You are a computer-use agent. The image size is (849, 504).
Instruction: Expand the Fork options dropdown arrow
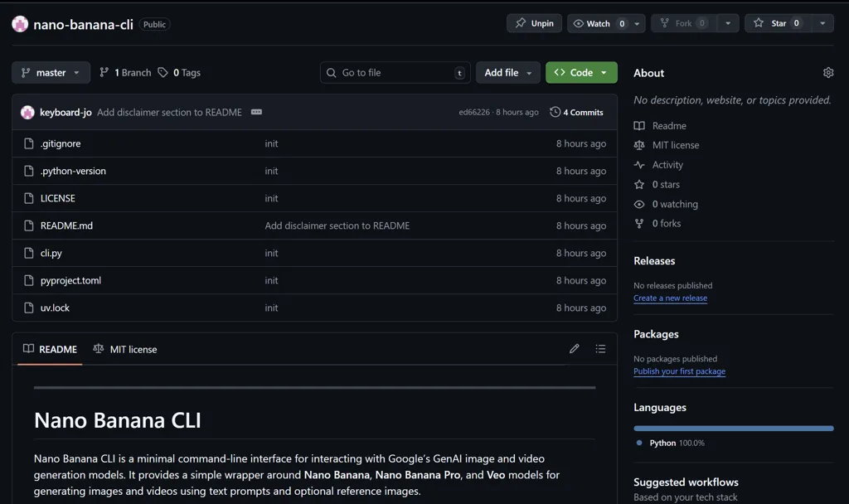(728, 23)
